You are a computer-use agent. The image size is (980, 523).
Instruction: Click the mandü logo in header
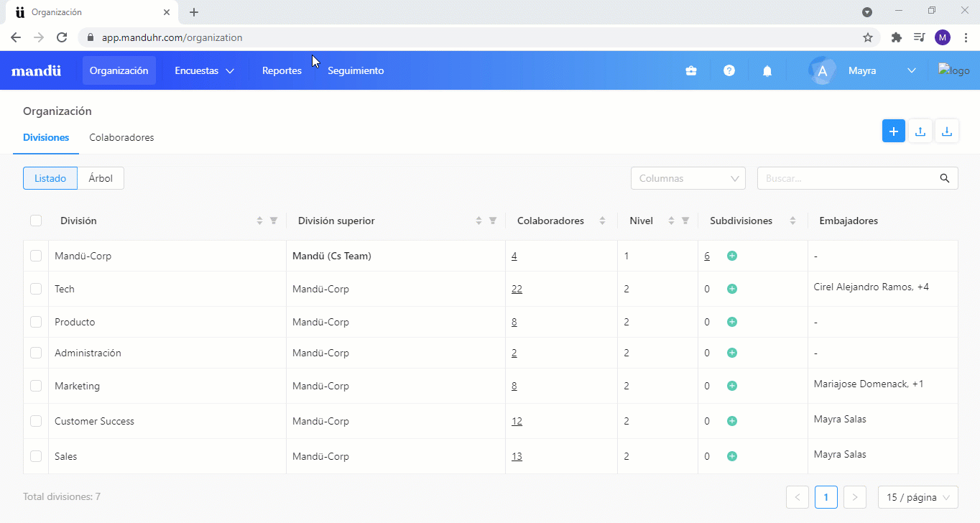[x=36, y=70]
